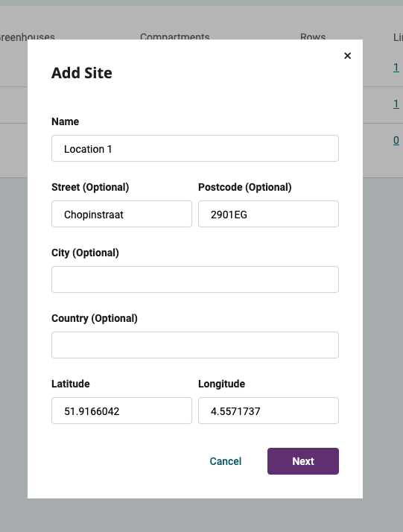Screen dimensions: 403x532
Task: Click the empty City input box
Action: coord(195,279)
